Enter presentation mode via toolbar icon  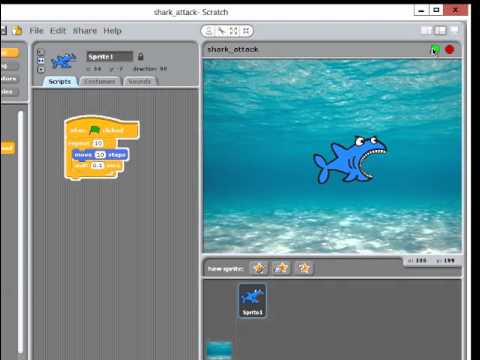454,30
